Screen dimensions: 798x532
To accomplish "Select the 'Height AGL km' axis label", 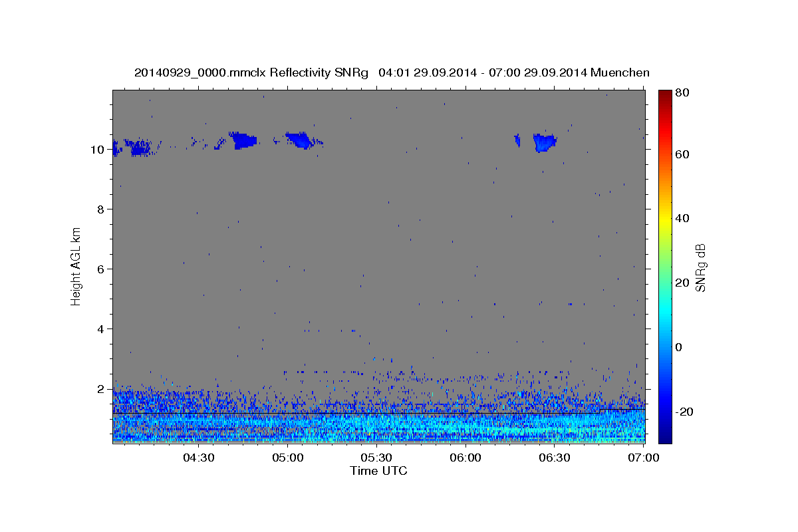I will click(x=76, y=266).
